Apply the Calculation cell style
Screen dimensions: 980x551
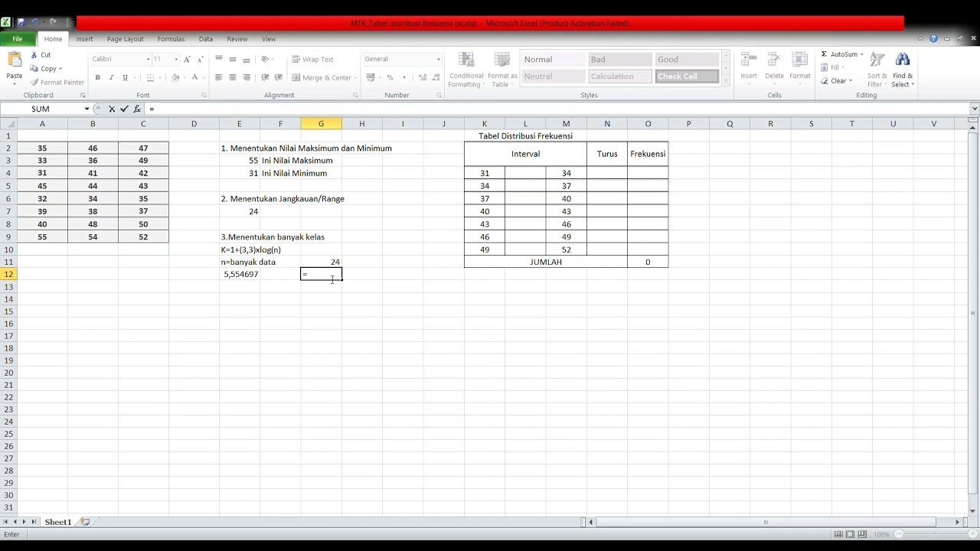[619, 77]
